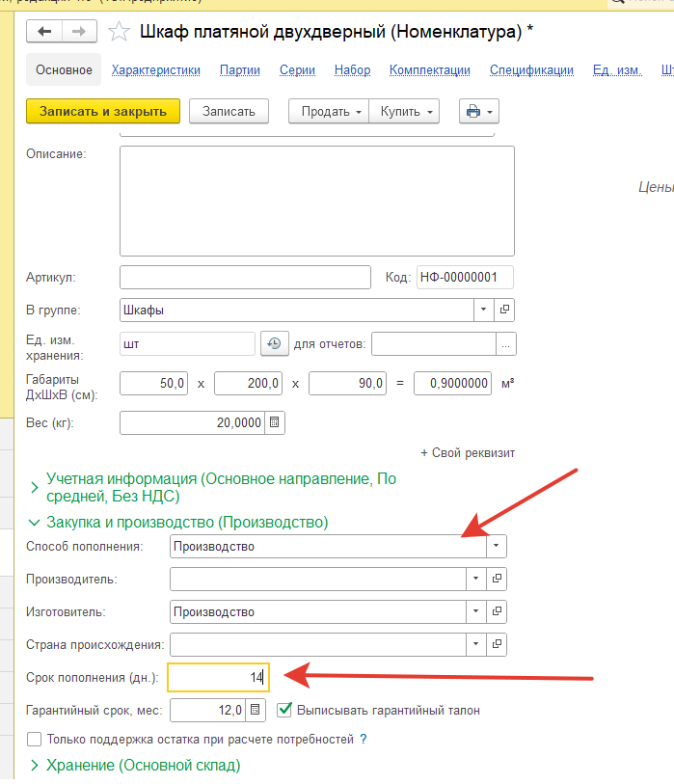
Task: Open calculator icon in Вес (кг) field
Action: pyautogui.click(x=275, y=422)
